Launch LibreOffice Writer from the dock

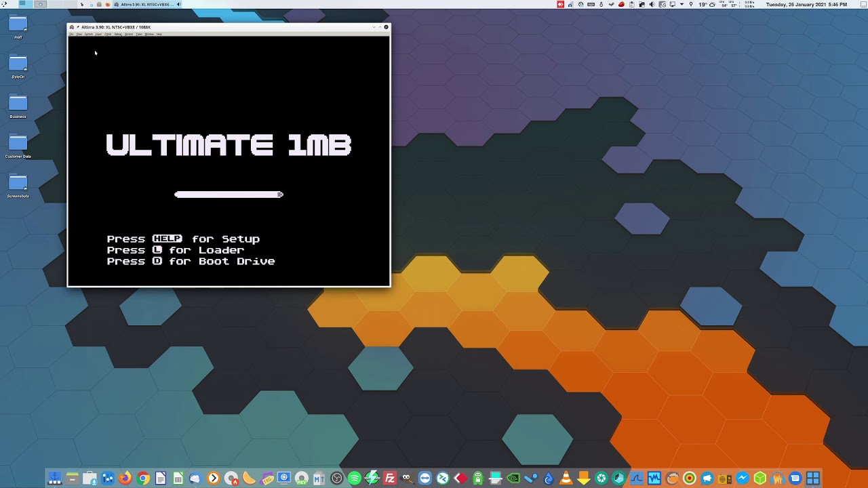point(161,479)
